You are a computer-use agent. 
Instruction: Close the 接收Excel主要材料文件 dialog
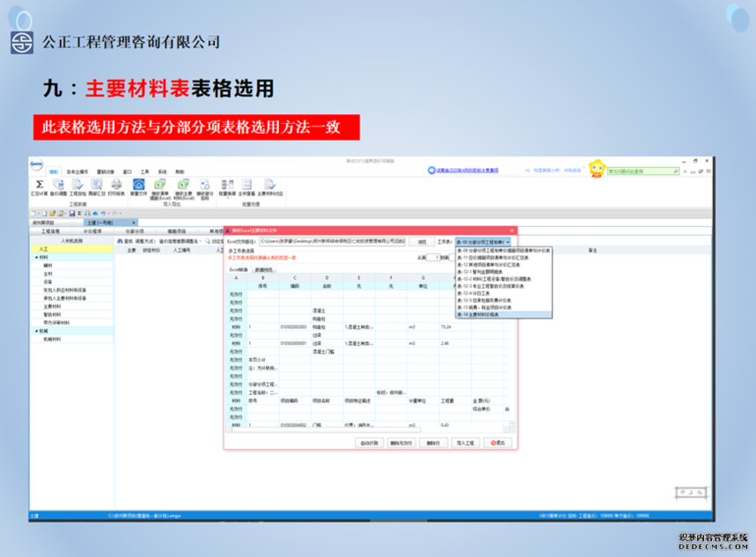pos(511,231)
